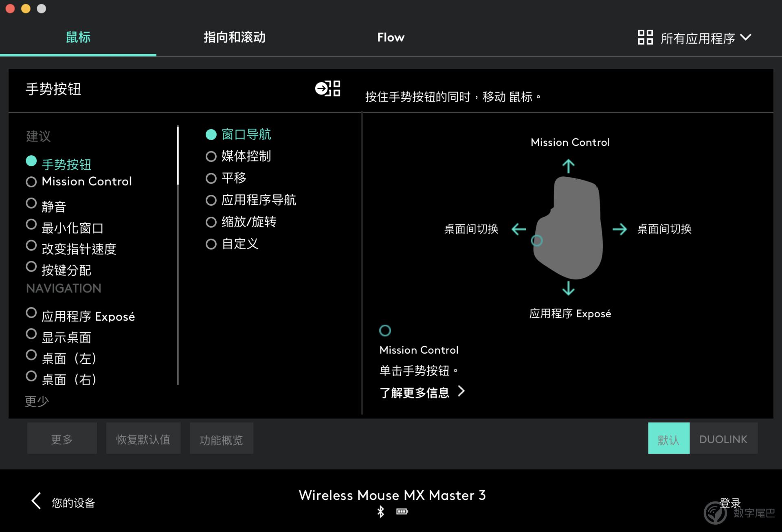Screen dimensions: 782x532
Task: Click the 登录 link
Action: 730,503
